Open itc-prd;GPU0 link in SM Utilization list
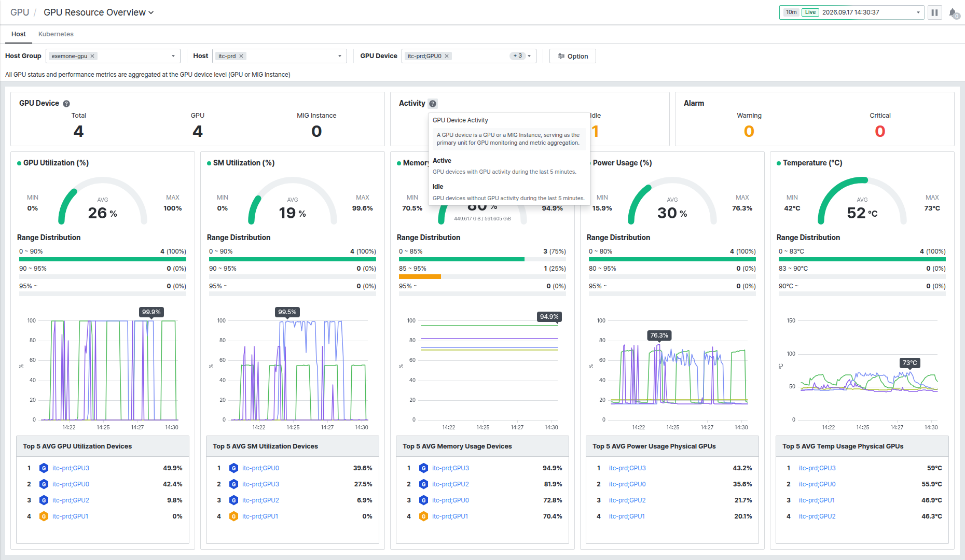 point(260,468)
